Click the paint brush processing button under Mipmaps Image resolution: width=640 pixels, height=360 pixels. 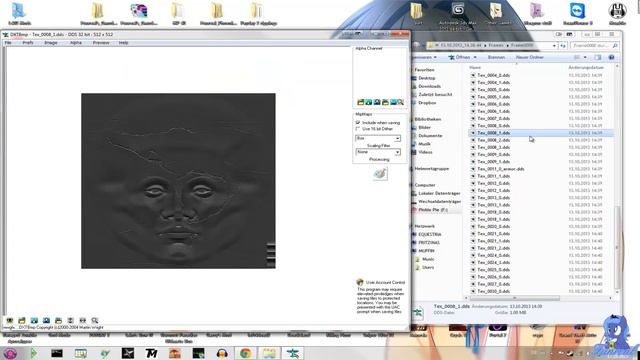point(380,174)
